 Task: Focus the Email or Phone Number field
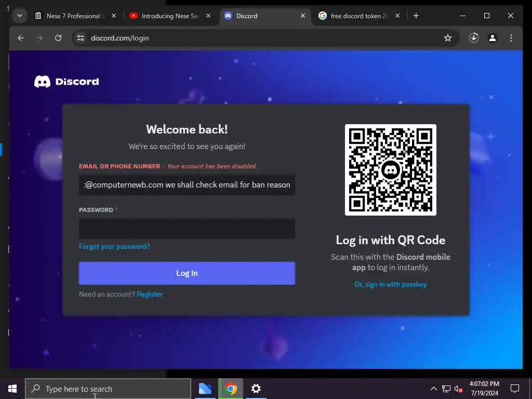tap(187, 185)
